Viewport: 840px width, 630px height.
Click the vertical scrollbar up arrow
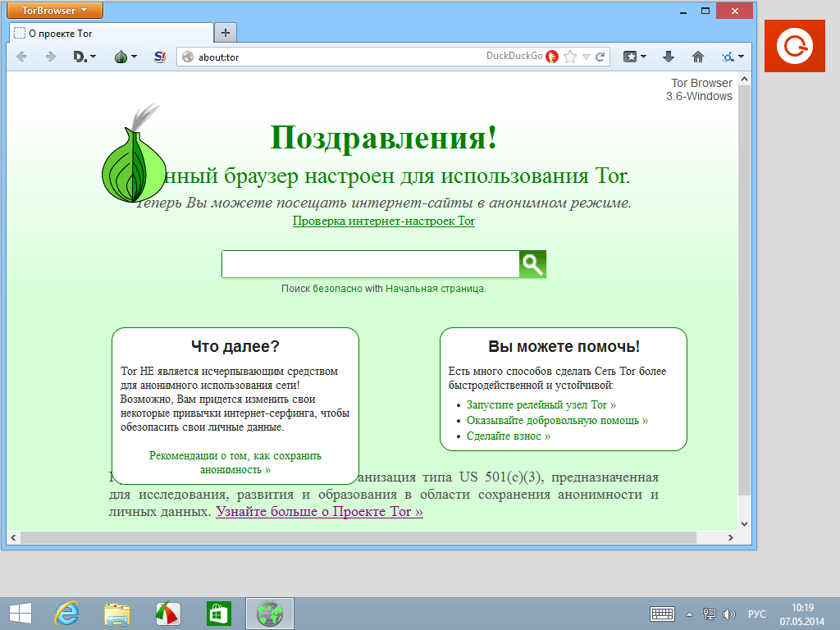pos(744,79)
